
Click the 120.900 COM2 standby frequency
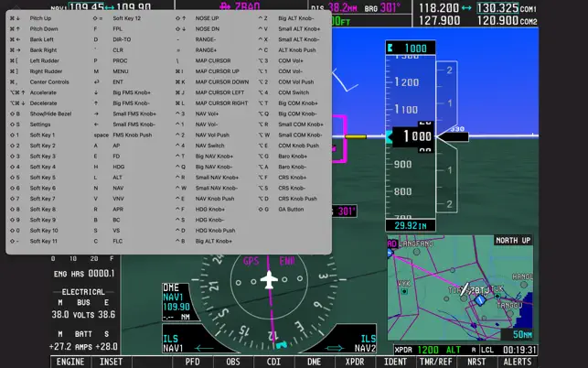click(x=497, y=20)
